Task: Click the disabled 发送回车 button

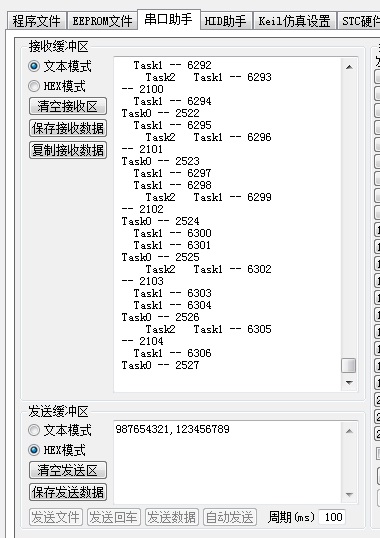Action: [114, 517]
